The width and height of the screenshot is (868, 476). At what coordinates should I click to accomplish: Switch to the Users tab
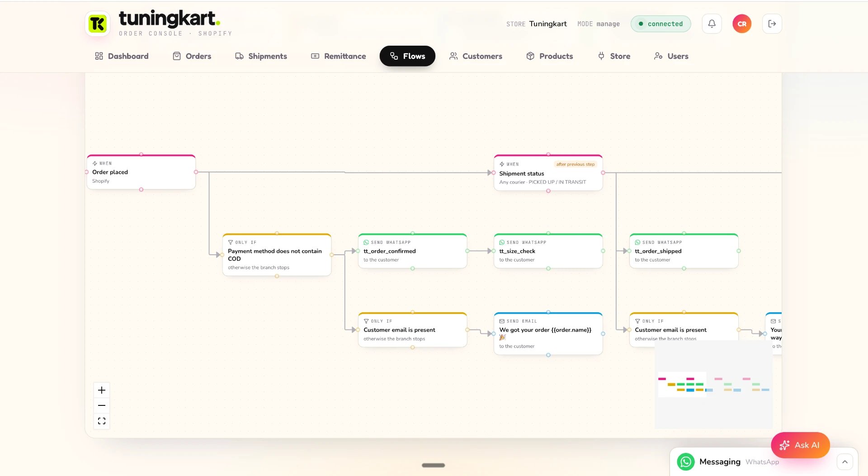click(x=671, y=56)
